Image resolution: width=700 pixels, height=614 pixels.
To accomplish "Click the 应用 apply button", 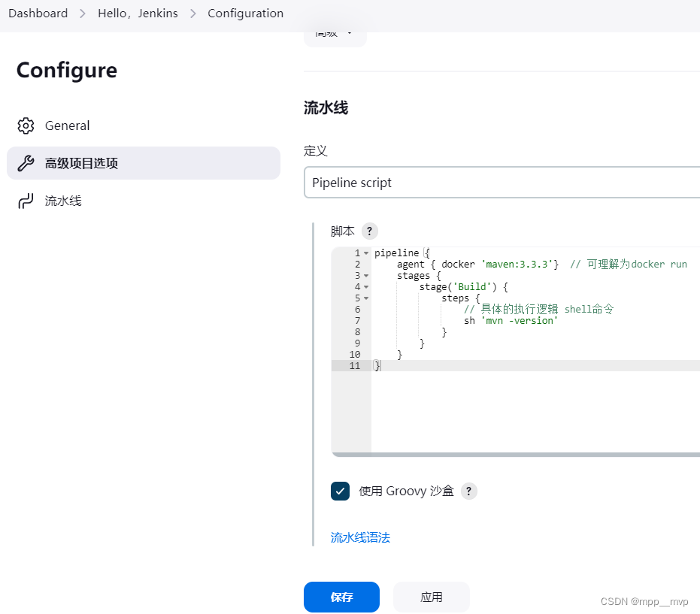I will (x=432, y=597).
